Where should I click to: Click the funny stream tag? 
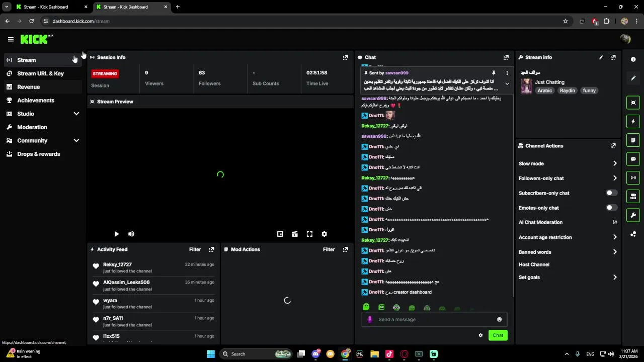[589, 90]
